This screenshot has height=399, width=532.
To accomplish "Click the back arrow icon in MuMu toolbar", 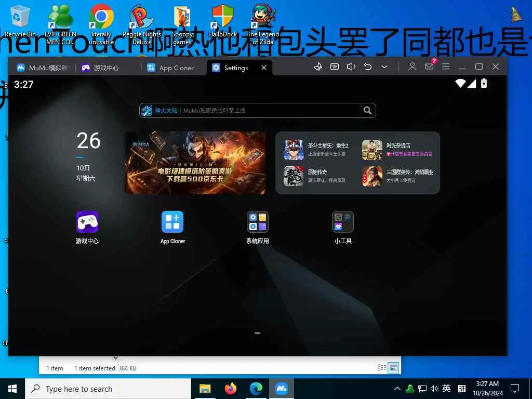I will [x=368, y=66].
